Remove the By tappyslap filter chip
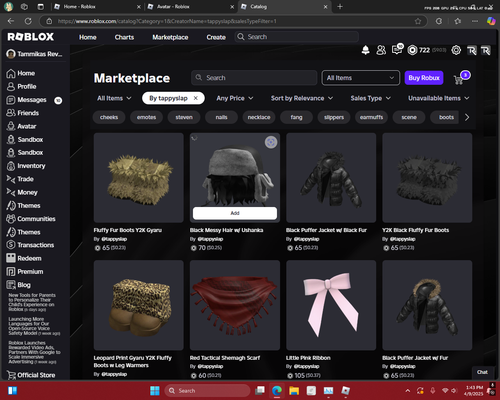The width and height of the screenshot is (500, 400). (196, 98)
